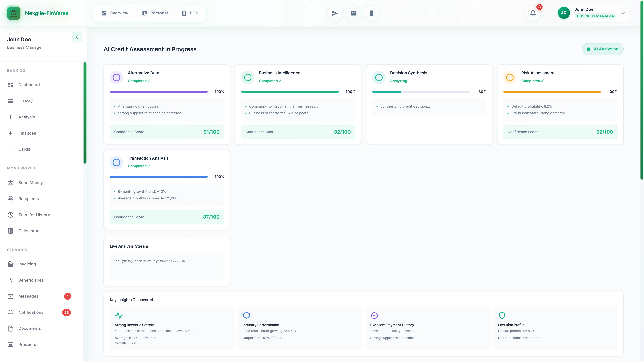Click the Decision Synthesis 30% progress bar
Screen dimensions: 644x362
point(421,92)
